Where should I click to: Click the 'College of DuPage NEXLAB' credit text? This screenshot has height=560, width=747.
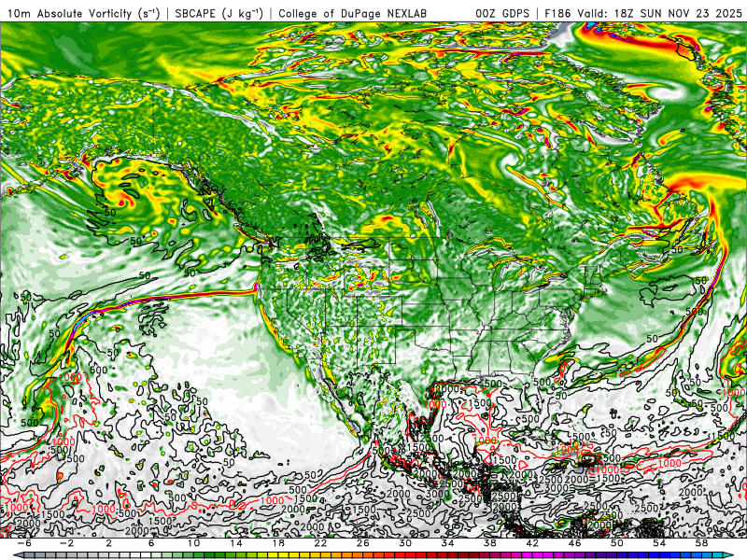point(353,13)
